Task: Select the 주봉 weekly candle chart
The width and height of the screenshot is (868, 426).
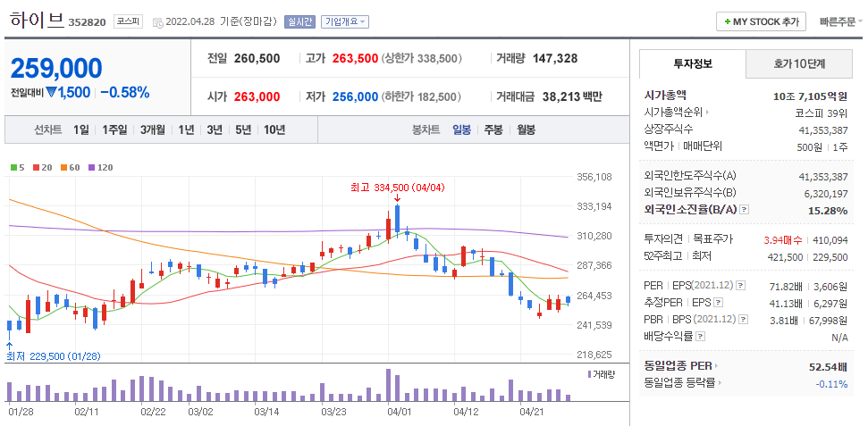Action: tap(493, 130)
